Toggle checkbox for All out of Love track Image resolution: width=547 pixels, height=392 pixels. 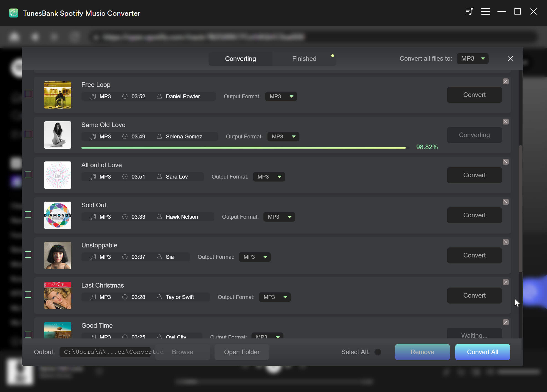[x=29, y=174]
